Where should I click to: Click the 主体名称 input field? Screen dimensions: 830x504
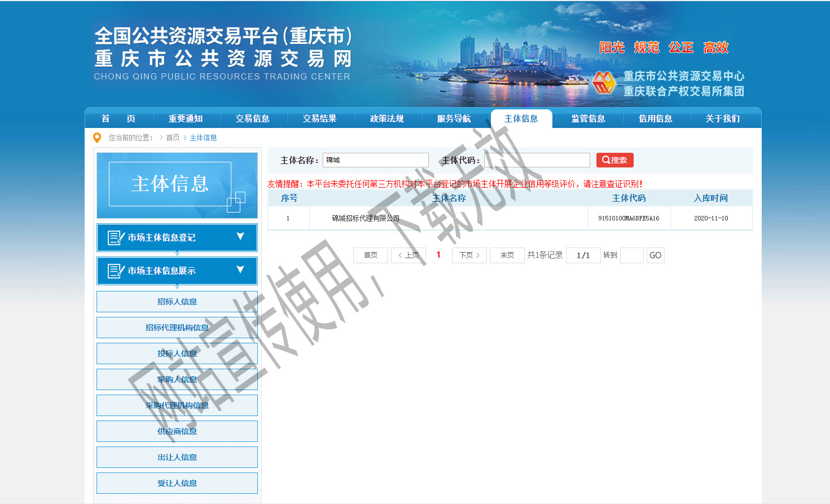pyautogui.click(x=375, y=160)
